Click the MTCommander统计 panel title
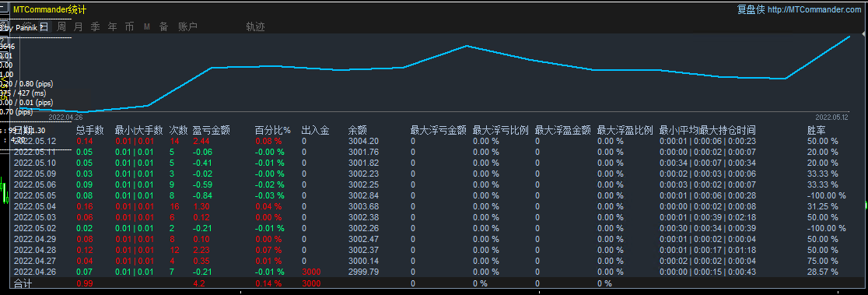Screen dimensions: 868x295 [x=49, y=10]
